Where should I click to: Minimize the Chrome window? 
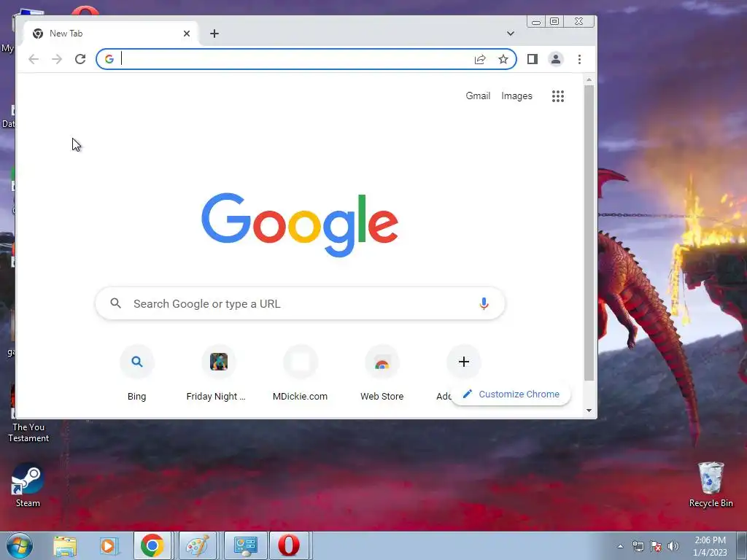coord(536,21)
